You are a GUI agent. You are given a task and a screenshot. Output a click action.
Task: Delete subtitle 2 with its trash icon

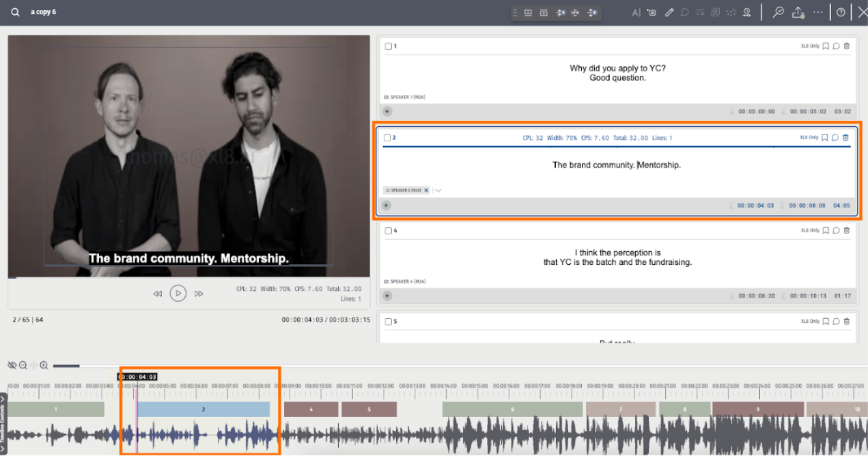(845, 137)
